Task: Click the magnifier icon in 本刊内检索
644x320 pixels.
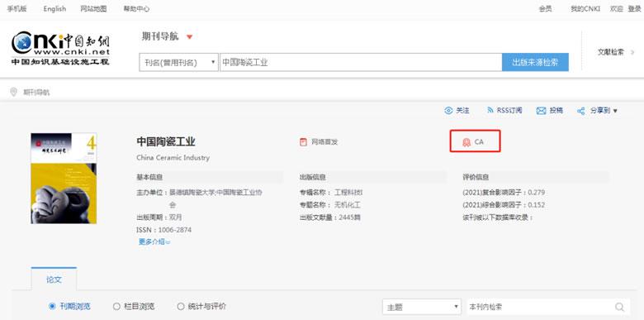Action: click(x=619, y=308)
